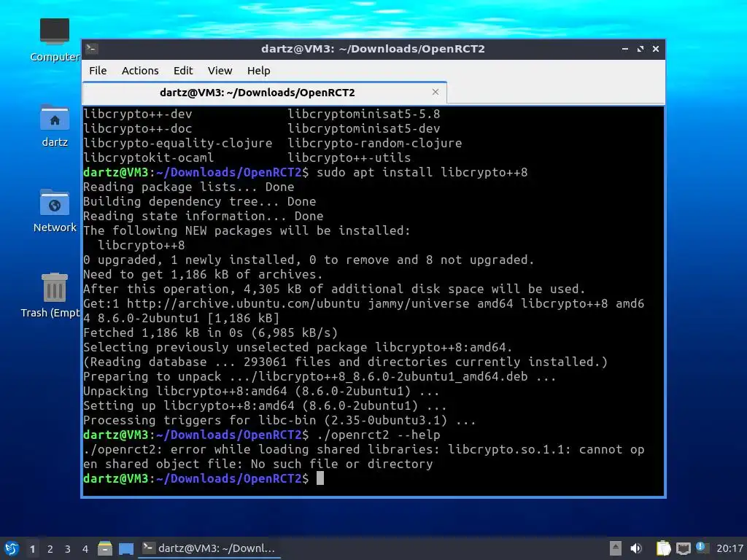Click the show desktop panel icon

(126, 548)
